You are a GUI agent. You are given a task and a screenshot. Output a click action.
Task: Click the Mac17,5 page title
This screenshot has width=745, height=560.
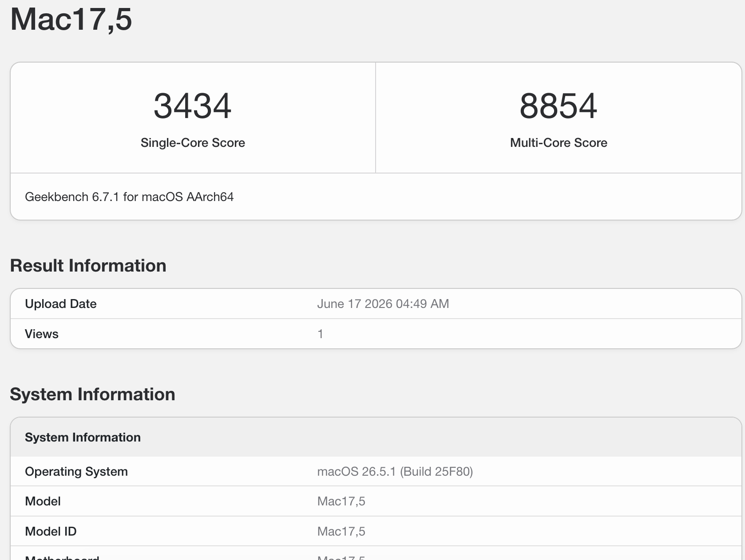71,20
